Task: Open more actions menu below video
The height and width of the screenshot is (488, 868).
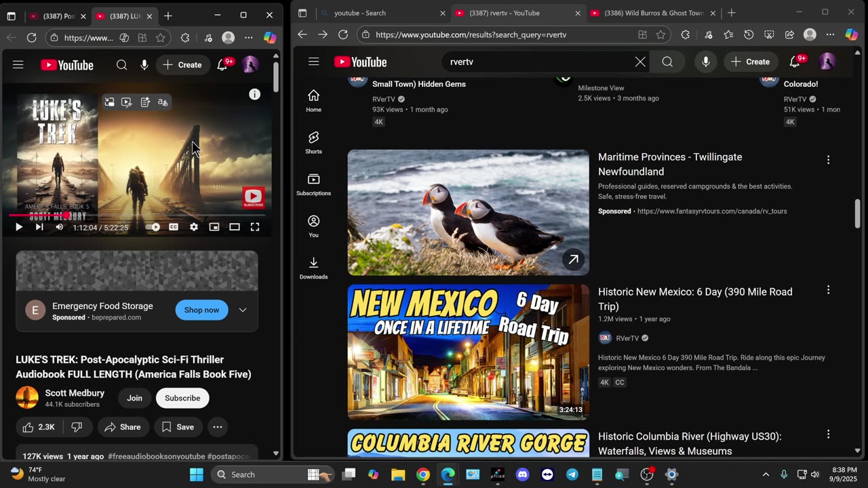Action: coord(218,427)
